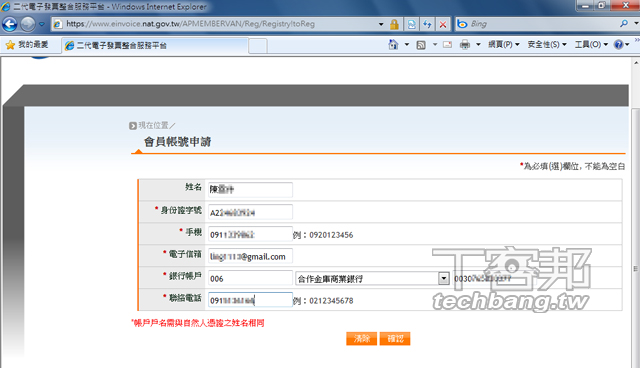Open a new blank tab

tap(258, 46)
